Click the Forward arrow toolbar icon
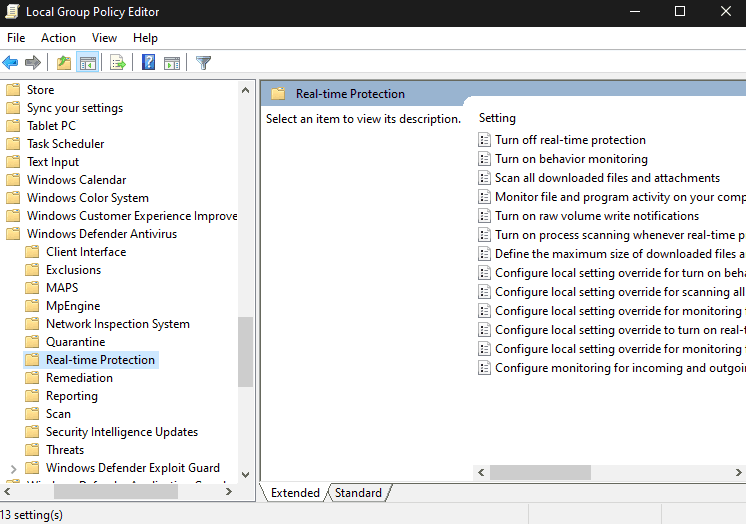Viewport: 746px width, 524px height. pos(33,63)
